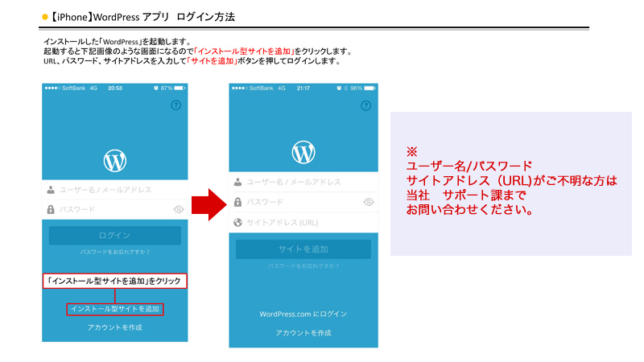Click username/email field on left phone
Image resolution: width=644 pixels, height=362 pixels.
click(115, 190)
